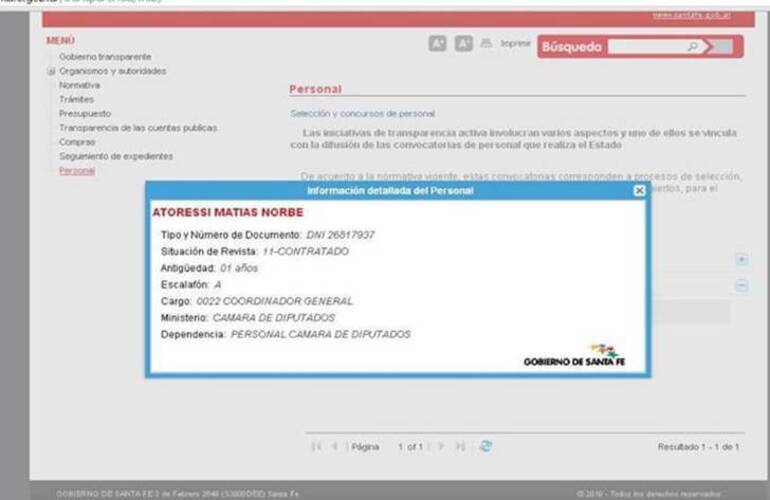Viewport: 770px width, 500px height.
Task: Close the Información detallada del Personal dialog
Action: pyautogui.click(x=639, y=191)
